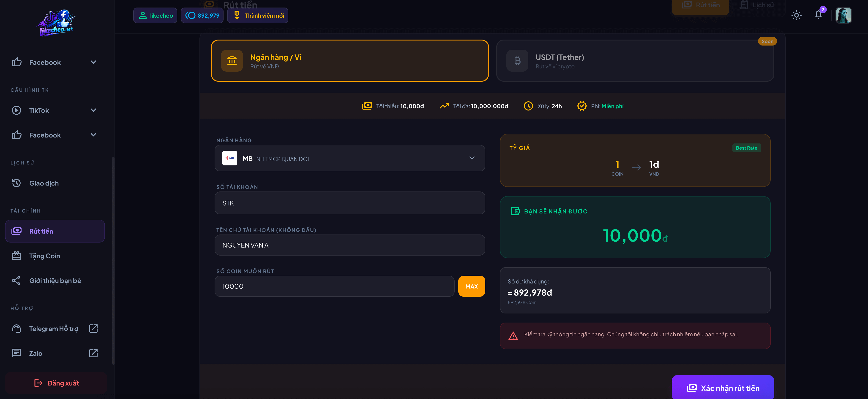Click the Phí verified badge icon
The height and width of the screenshot is (399, 868).
coord(582,106)
